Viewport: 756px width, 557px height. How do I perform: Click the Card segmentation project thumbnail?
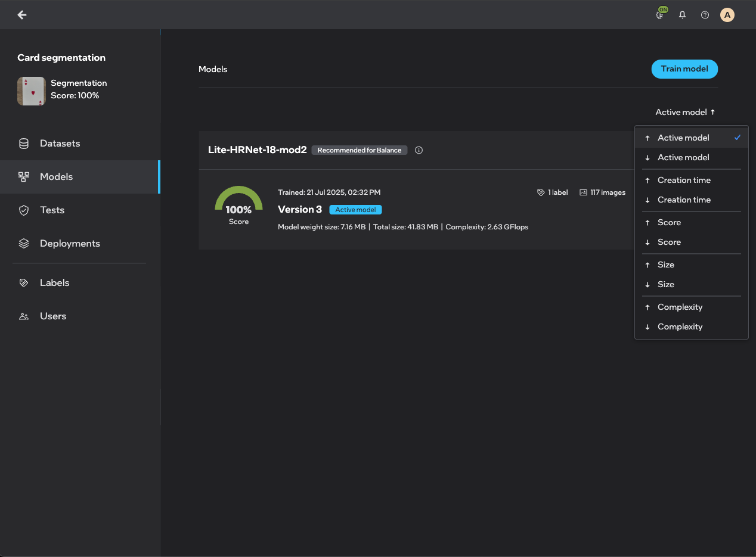point(32,91)
